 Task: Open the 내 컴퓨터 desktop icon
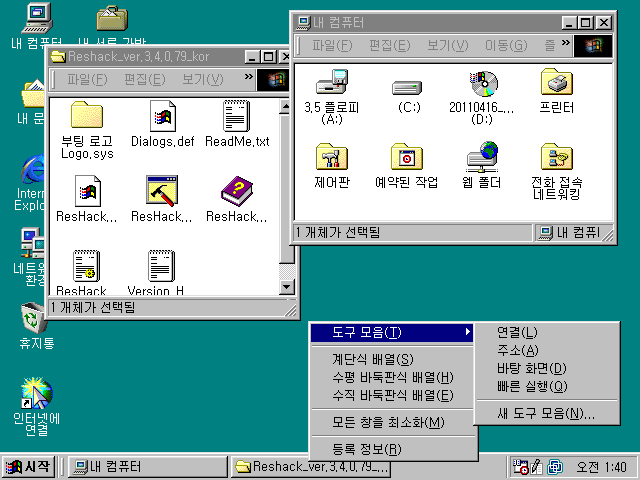(x=37, y=18)
